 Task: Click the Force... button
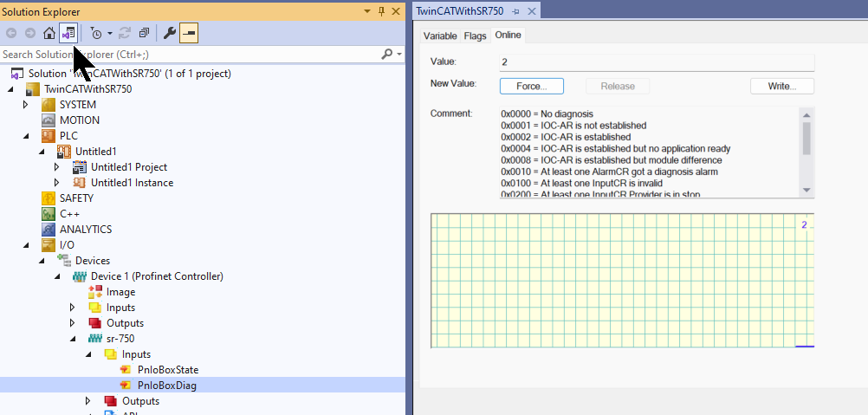coord(531,86)
